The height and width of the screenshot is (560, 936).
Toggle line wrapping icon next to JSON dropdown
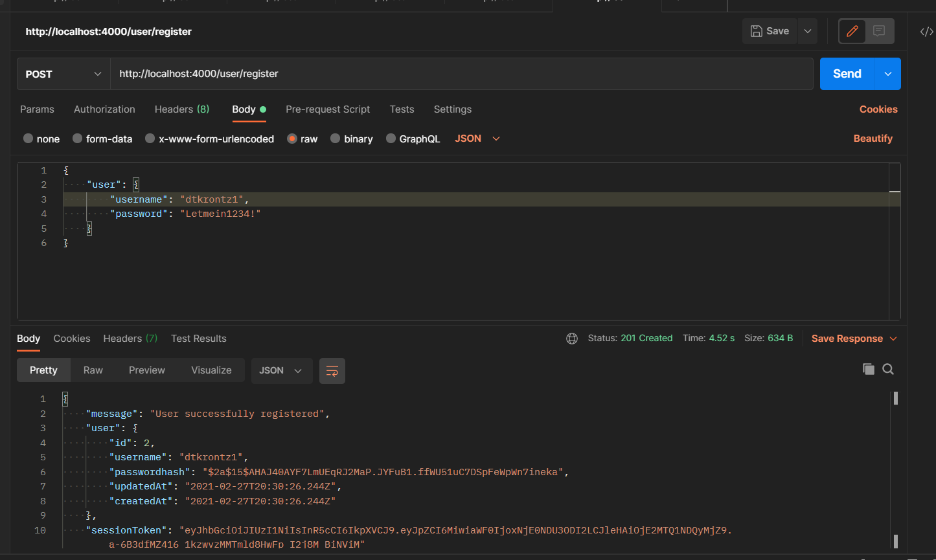point(332,370)
